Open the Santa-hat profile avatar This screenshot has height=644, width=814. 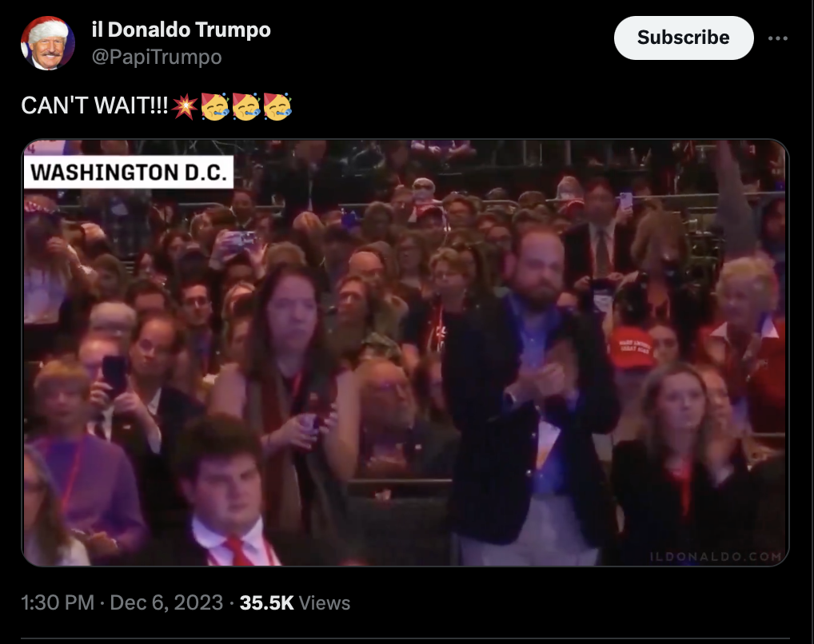click(47, 43)
